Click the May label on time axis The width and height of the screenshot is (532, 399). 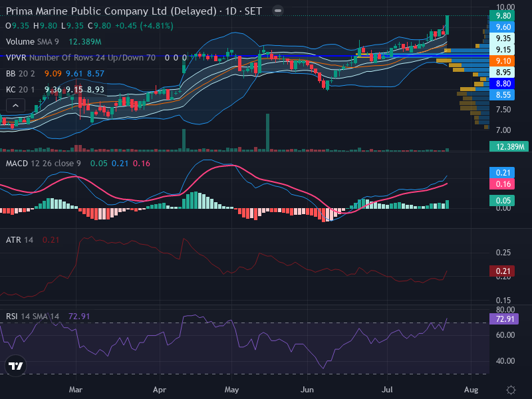(x=231, y=390)
